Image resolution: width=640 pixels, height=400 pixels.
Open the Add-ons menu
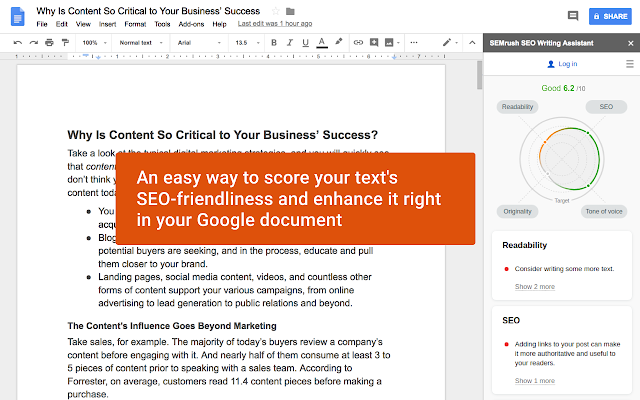(x=191, y=24)
